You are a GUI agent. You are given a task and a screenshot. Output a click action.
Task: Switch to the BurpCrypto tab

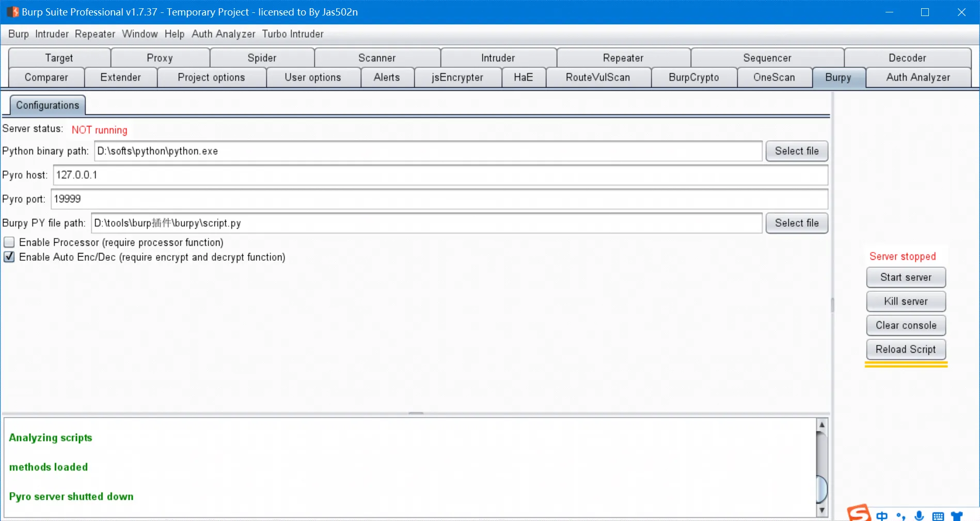click(693, 77)
